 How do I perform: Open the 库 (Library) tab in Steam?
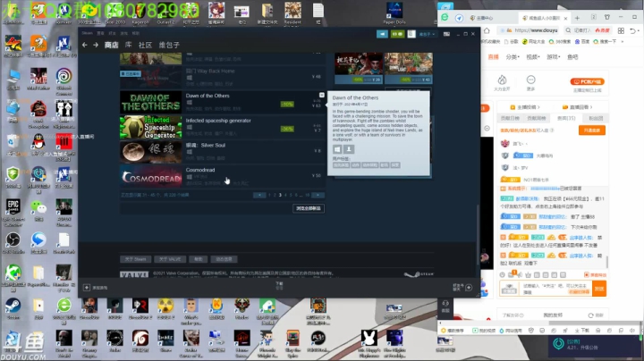[129, 45]
